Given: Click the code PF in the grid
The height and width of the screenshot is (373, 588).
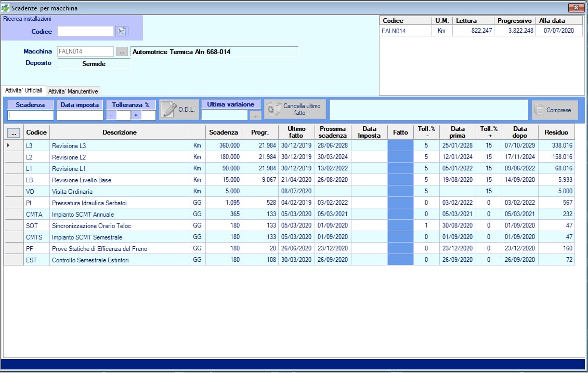Looking at the screenshot, I should tap(30, 248).
